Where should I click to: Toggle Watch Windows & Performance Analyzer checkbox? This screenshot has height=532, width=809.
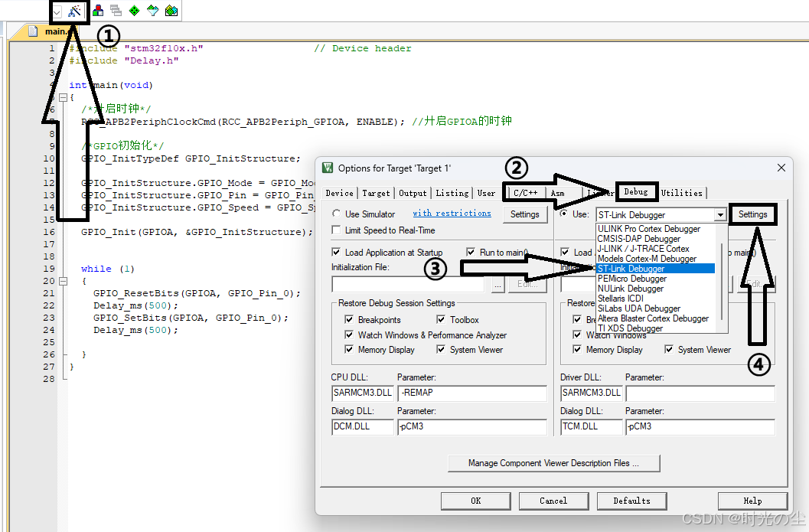349,335
